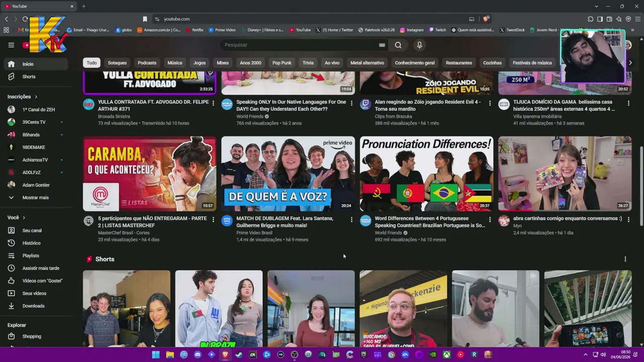Open Windows Start menu

pos(156,354)
